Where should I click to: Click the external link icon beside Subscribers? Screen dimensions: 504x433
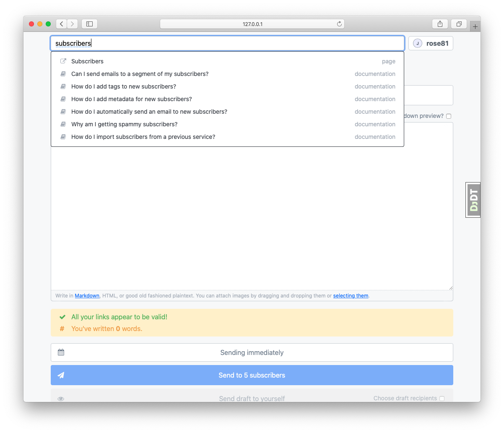click(63, 61)
